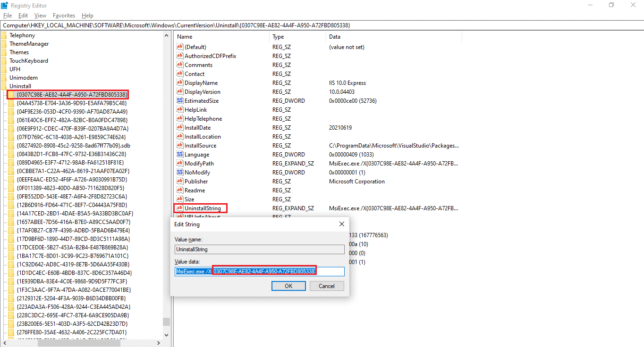The width and height of the screenshot is (644, 347).
Task: Click the Themes folder icon
Action: pos(4,52)
